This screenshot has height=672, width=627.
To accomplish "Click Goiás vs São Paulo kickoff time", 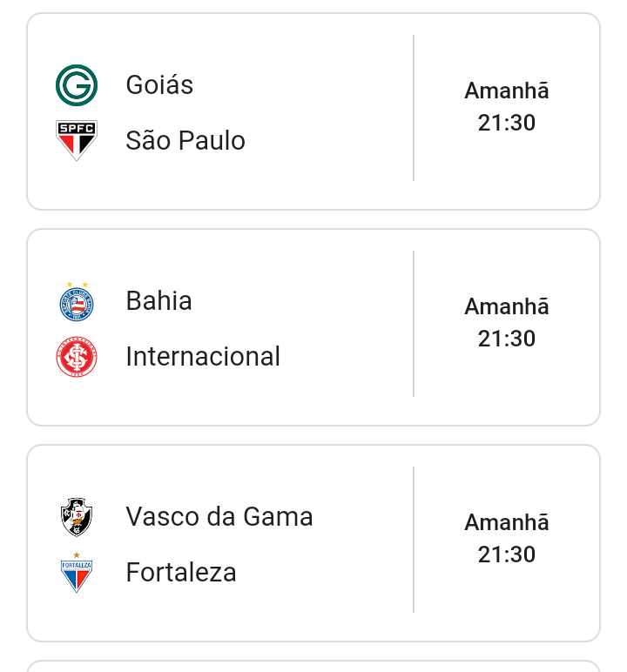I will (507, 124).
